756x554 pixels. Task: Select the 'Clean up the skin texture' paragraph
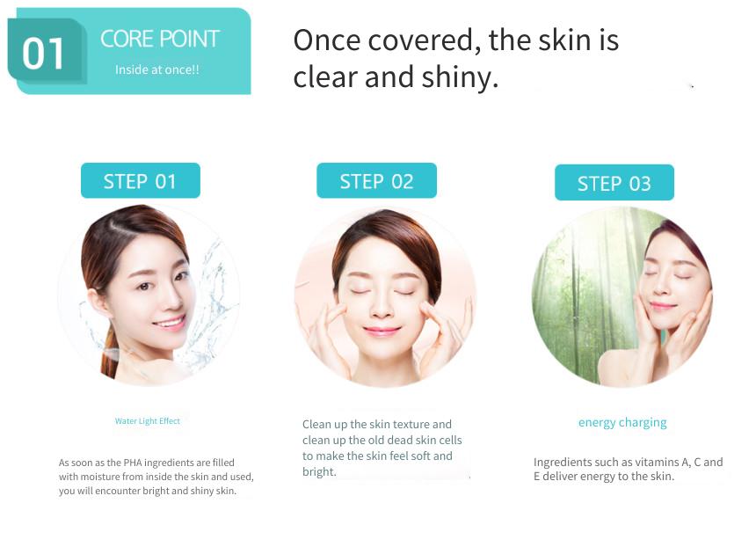point(382,448)
